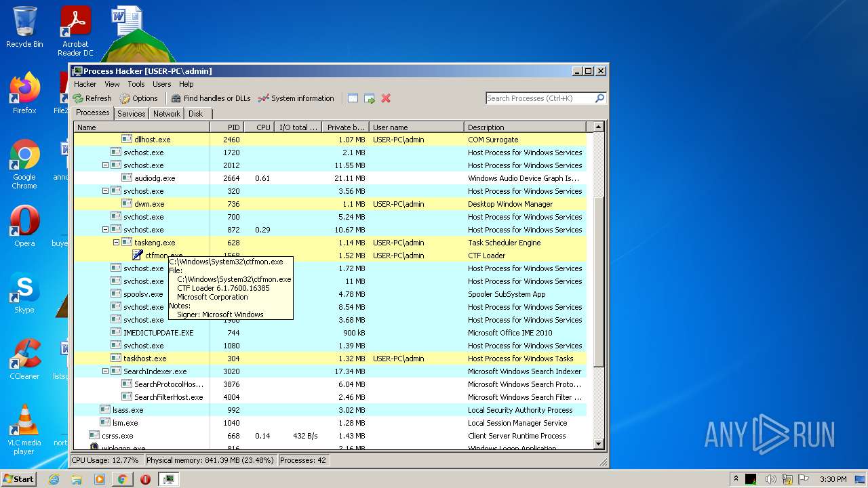Click scrollbar up arrow in process list
Screen dimensions: 868x488
pyautogui.click(x=598, y=127)
